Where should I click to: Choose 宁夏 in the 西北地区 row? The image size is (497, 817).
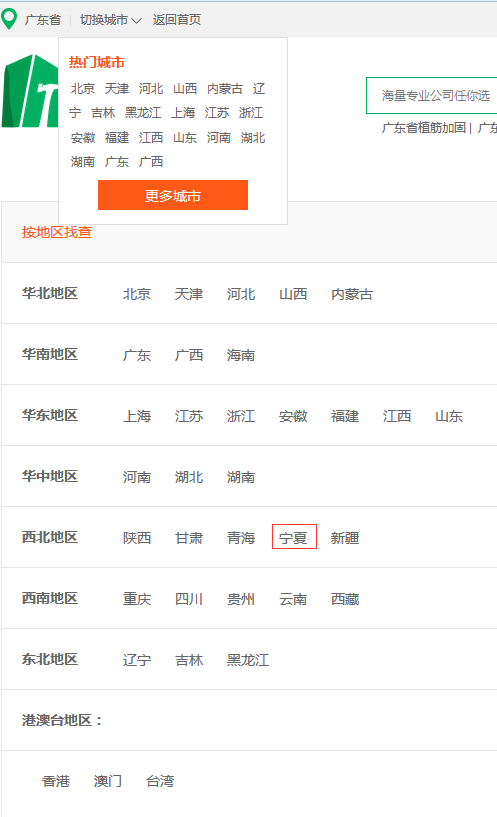tap(294, 537)
